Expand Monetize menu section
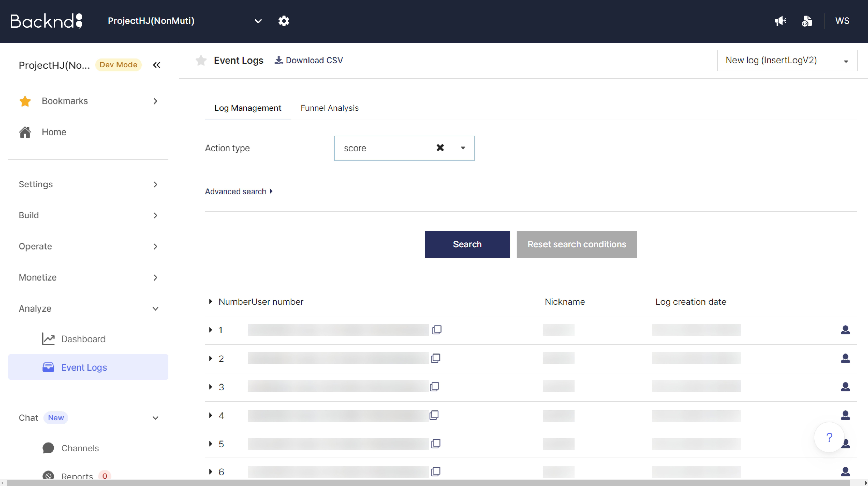Image resolution: width=868 pixels, height=486 pixels. (88, 277)
